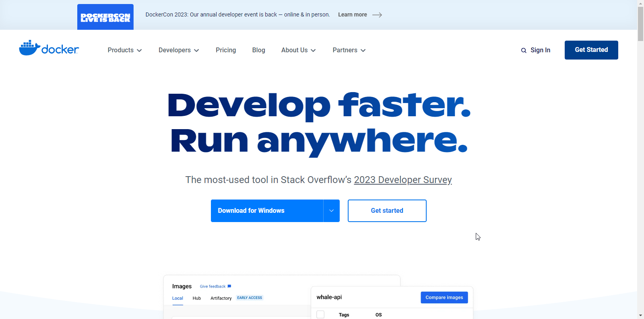Click the scrollbar up arrow
Viewport: 644px width, 319px height.
pos(640,3)
